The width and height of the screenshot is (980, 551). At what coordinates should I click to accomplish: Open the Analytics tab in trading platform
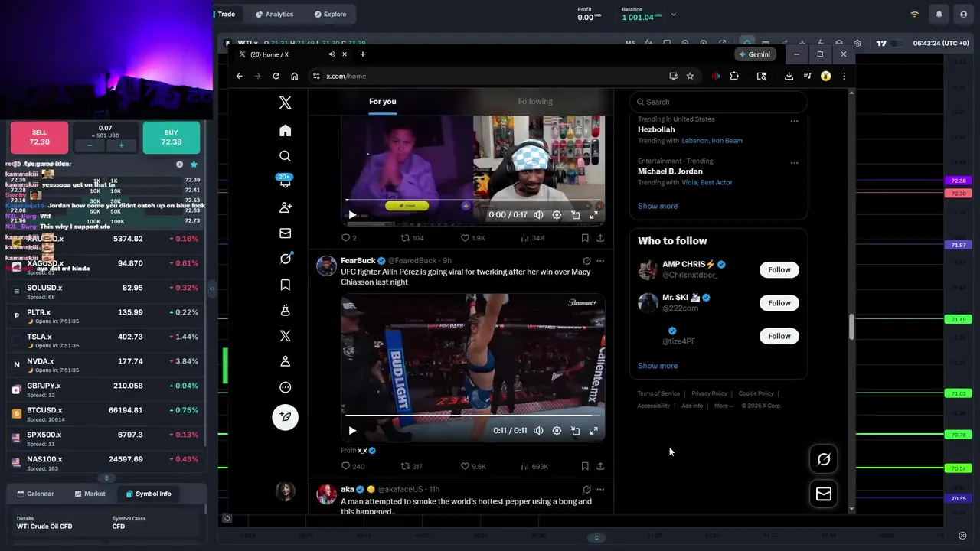[274, 14]
